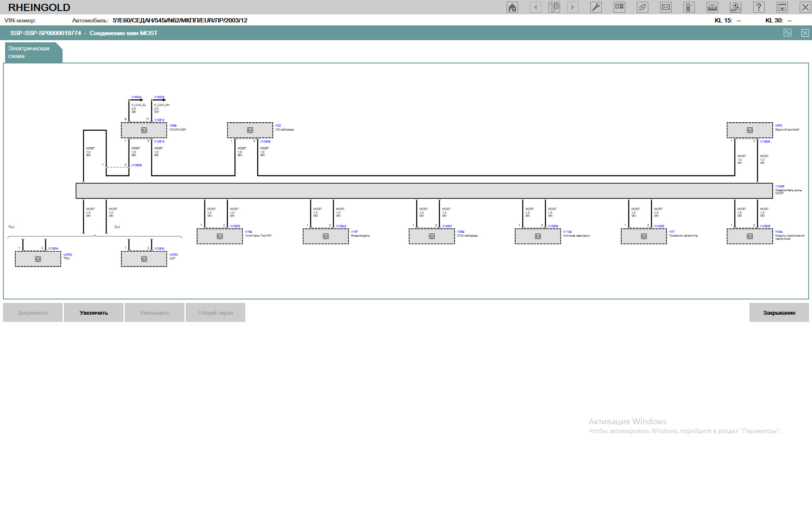Image resolution: width=812 pixels, height=508 pixels.
Task: Click the N47 component code
Action: (672, 232)
